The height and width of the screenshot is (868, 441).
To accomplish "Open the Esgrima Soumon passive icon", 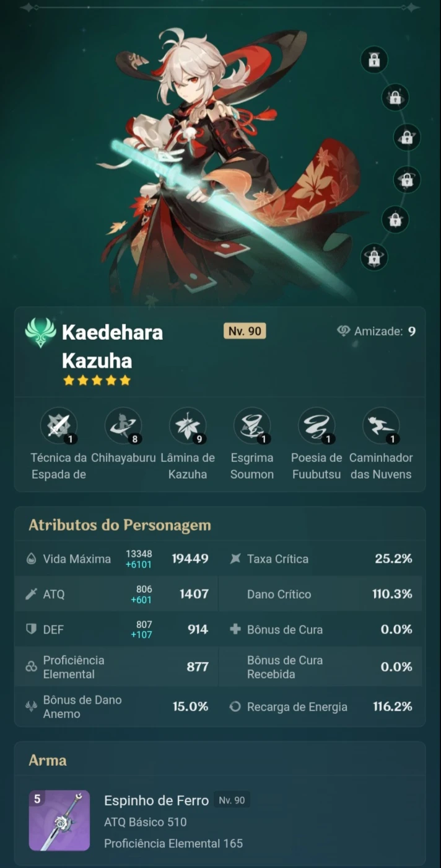I will click(252, 425).
